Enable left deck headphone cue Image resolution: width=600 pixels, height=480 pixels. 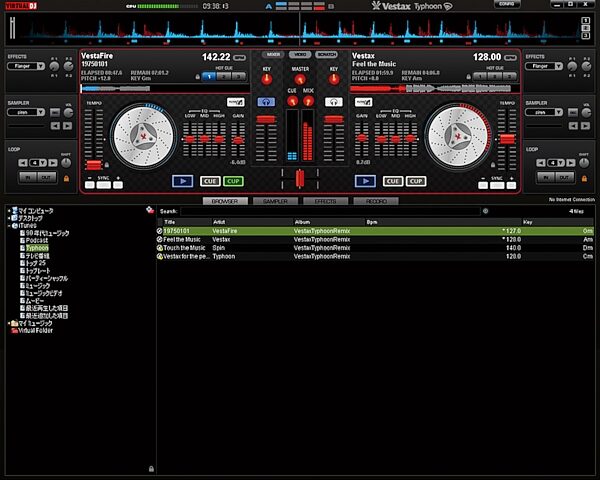click(266, 102)
